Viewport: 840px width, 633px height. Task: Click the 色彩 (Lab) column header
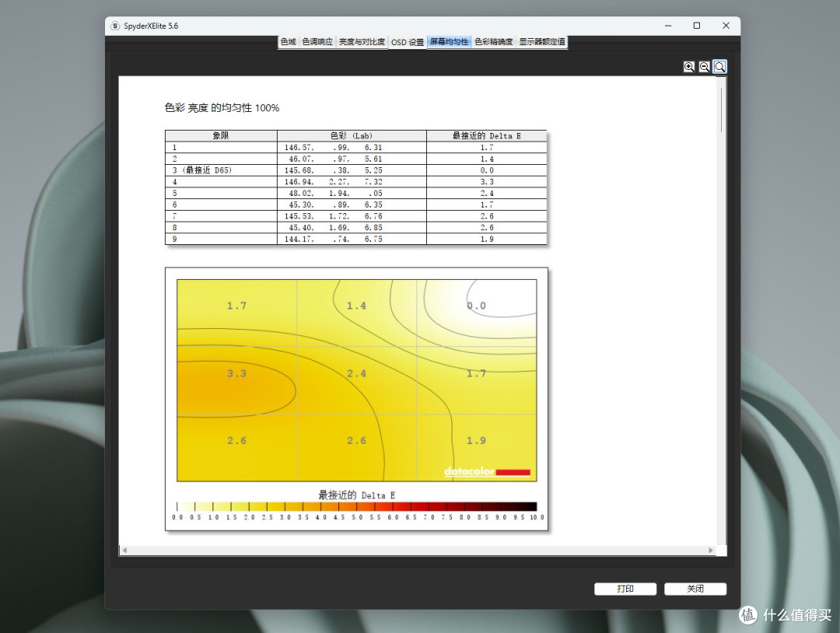click(352, 135)
